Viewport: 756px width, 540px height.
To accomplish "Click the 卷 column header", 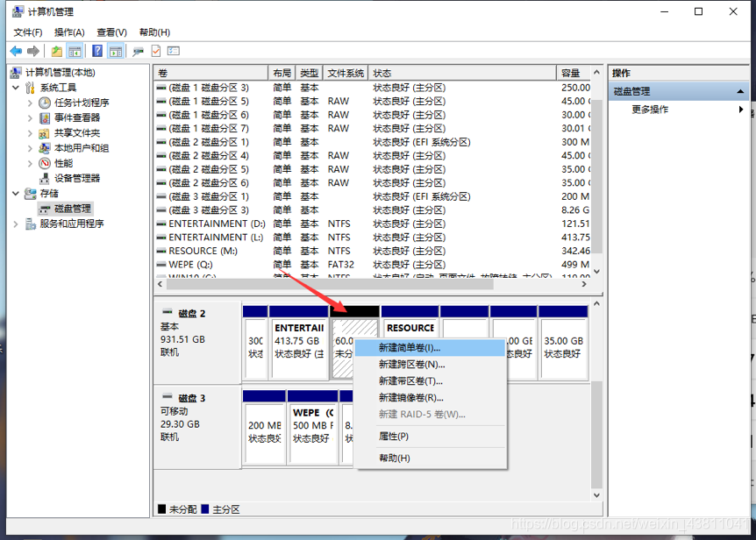I will (x=210, y=74).
